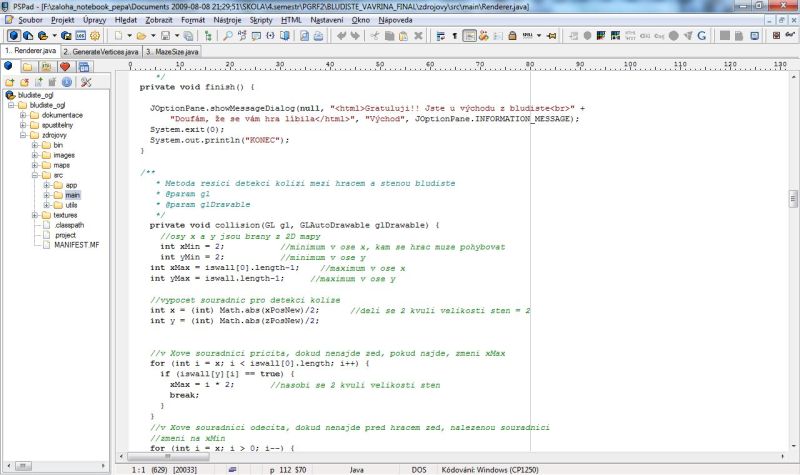
Task: Open the Nástroje menu
Action: 227,20
